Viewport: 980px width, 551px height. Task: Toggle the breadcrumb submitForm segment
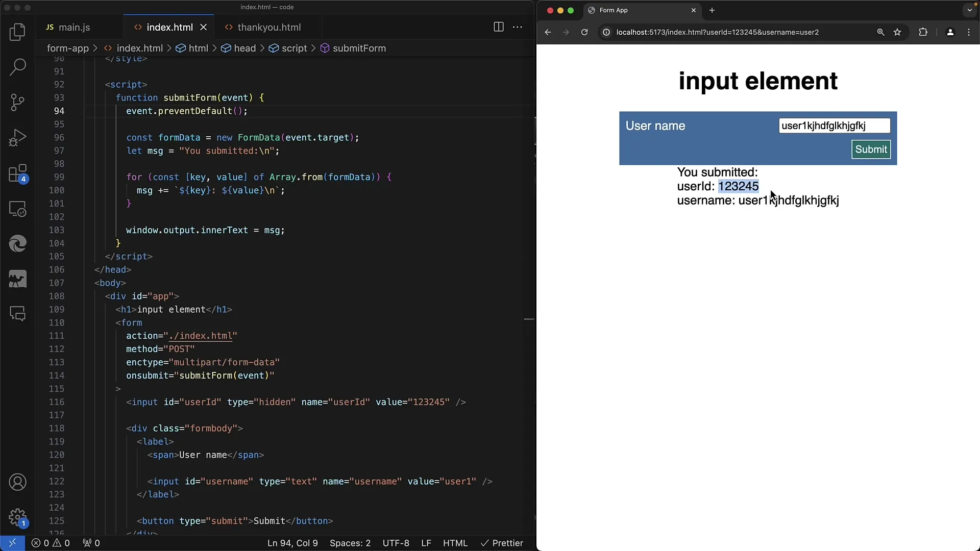click(x=359, y=48)
